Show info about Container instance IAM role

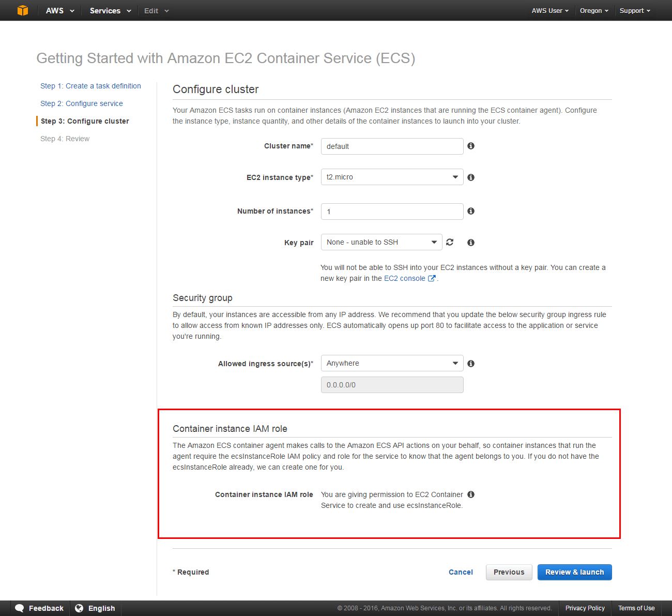470,494
